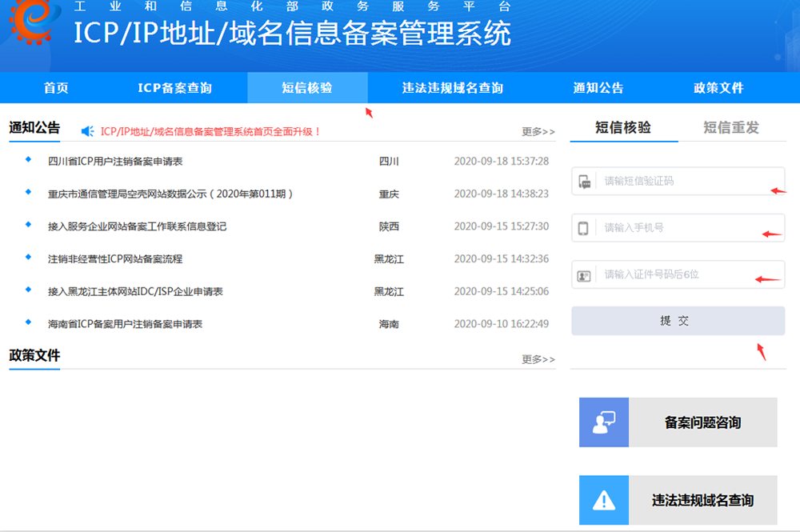This screenshot has height=532, width=800.
Task: Click the blue diamond bullet beside 四川省ICP用户注销备案申请表
Action: (x=29, y=161)
